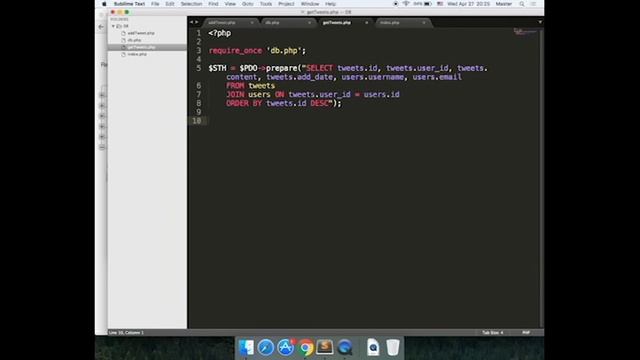Open the Edit menu

170,4
